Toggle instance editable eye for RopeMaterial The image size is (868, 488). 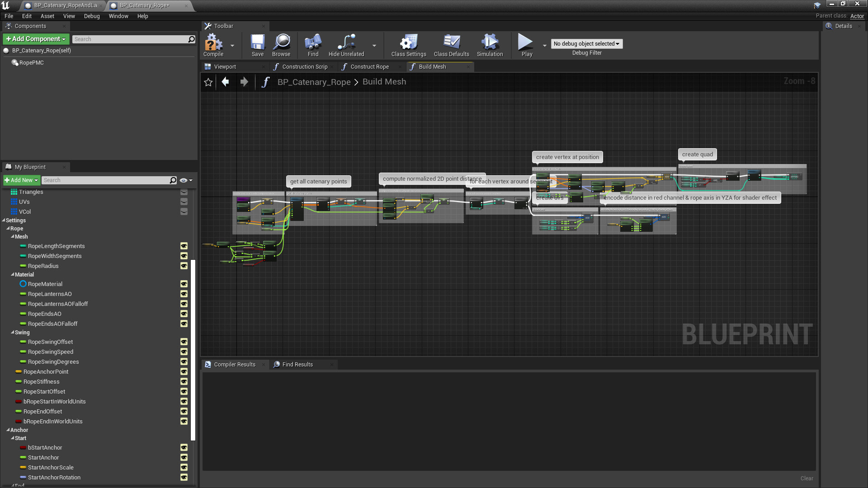[x=184, y=284]
